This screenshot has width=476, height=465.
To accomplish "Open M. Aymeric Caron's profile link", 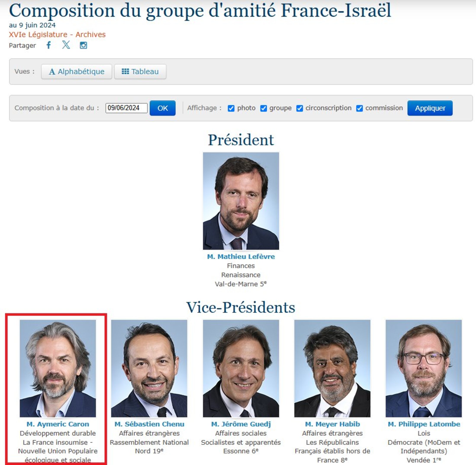I will pos(58,424).
